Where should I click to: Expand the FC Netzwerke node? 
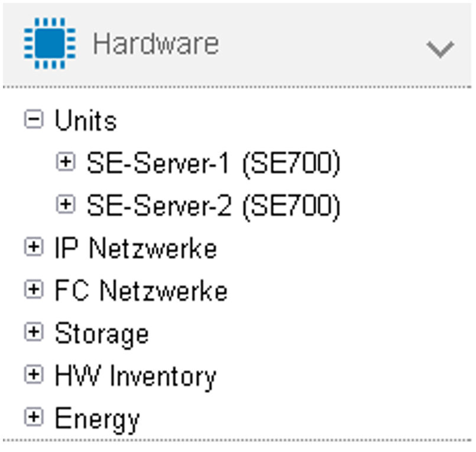point(33,290)
